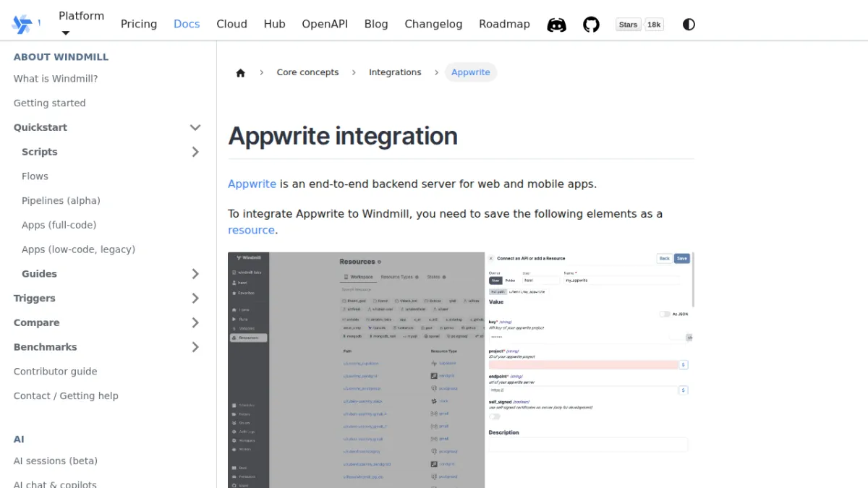Open the Contributor guide link
This screenshot has height=488, width=868.
[x=55, y=372]
